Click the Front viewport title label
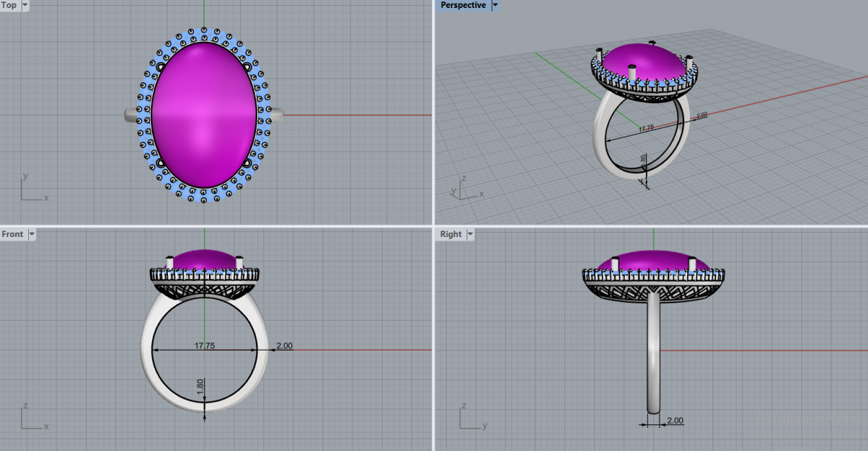This screenshot has width=868, height=451. (12, 234)
